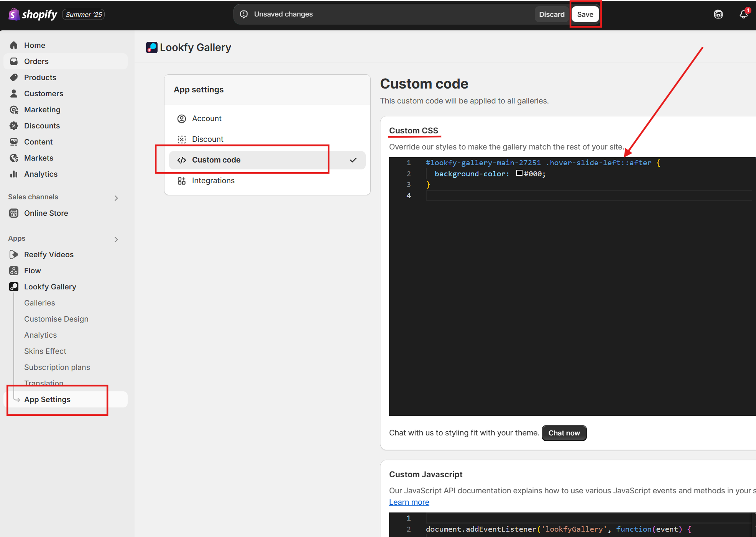
Task: Open the store avatar menu icon
Action: point(718,15)
